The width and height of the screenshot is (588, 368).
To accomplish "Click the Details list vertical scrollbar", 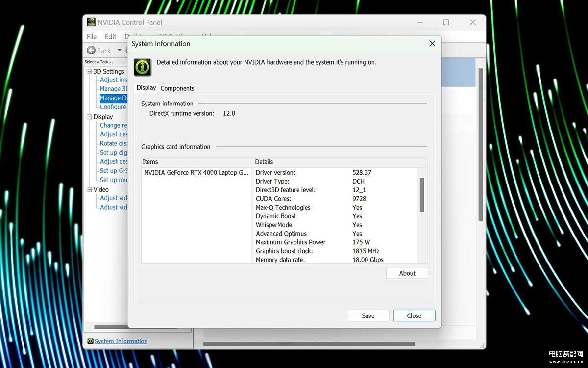I will click(422, 195).
